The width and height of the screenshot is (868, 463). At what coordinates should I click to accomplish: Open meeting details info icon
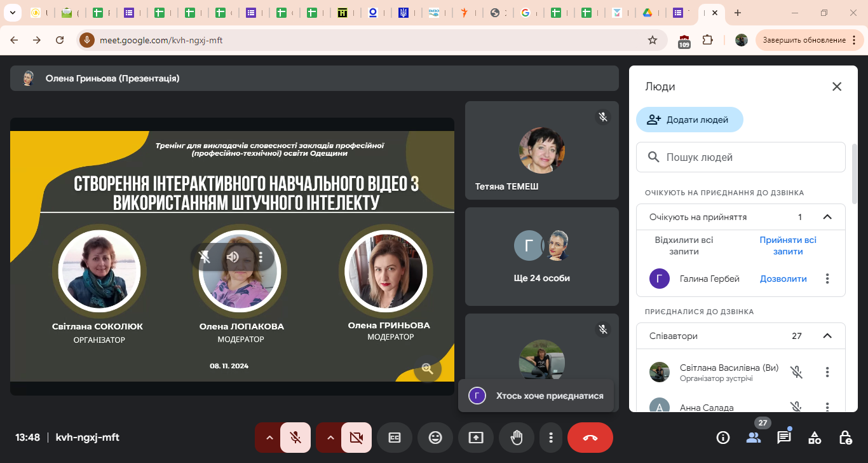coord(722,438)
